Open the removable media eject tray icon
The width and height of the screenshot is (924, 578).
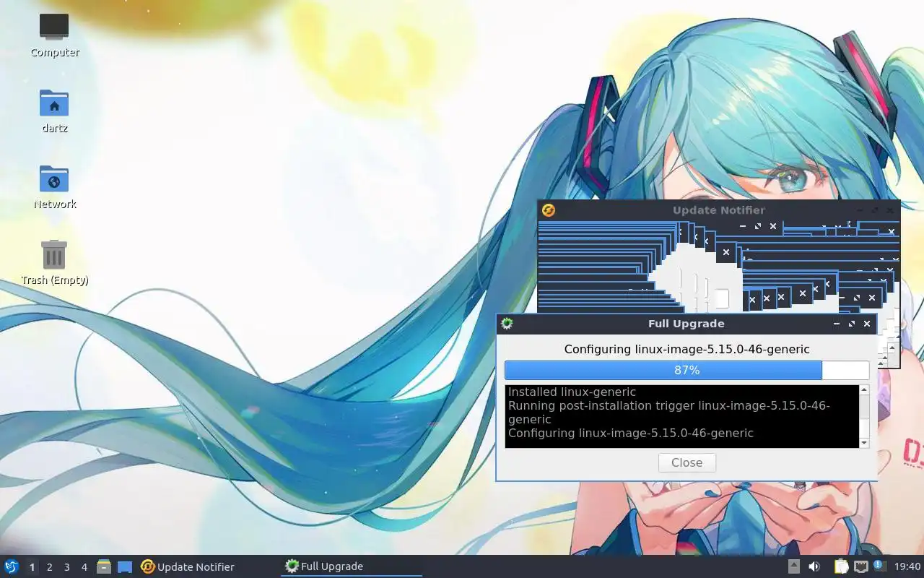click(794, 566)
